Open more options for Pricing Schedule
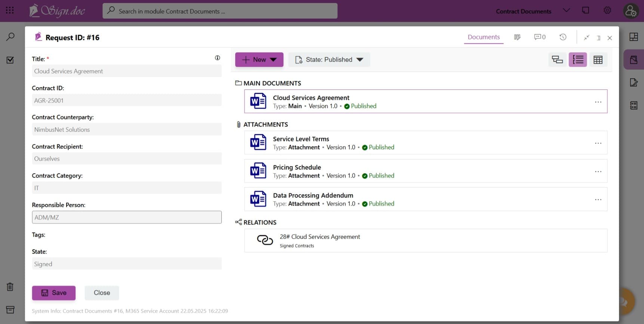Screen dimensions: 644x324 click(598, 171)
